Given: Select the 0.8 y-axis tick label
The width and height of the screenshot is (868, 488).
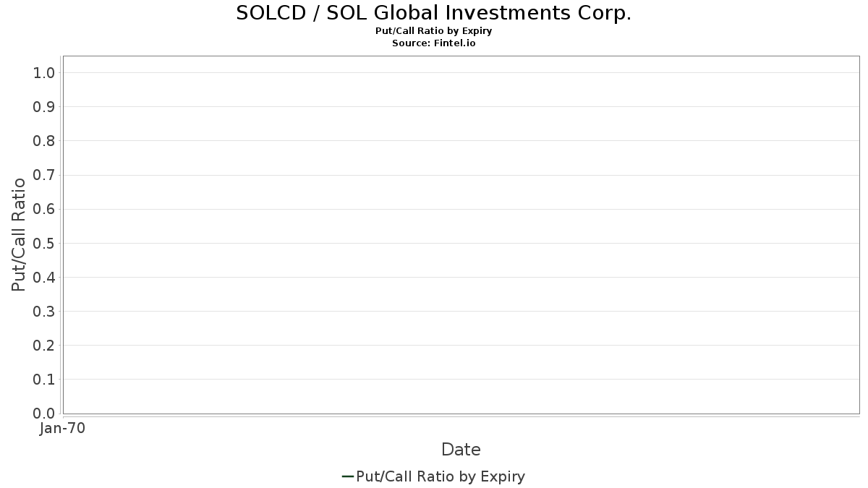Looking at the screenshot, I should (44, 141).
